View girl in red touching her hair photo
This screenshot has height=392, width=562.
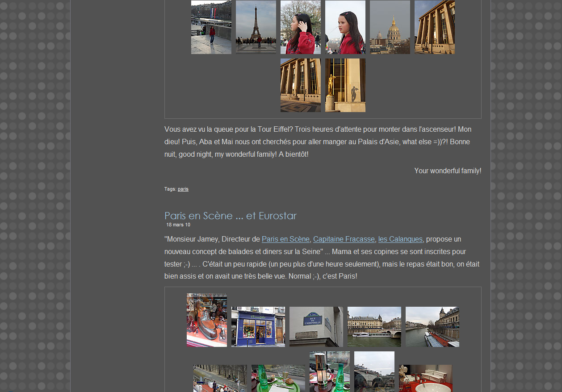[300, 27]
